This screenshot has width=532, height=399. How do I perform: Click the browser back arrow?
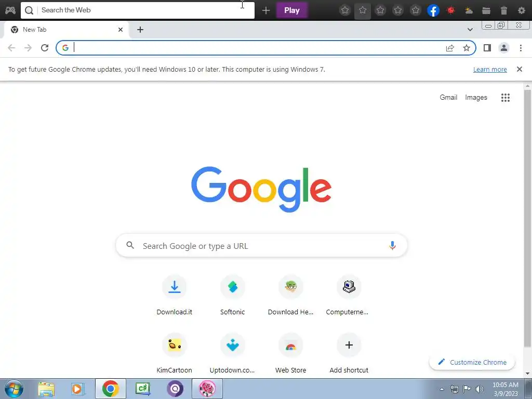(x=11, y=48)
